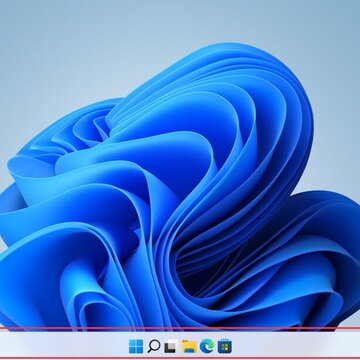This screenshot has height=360, width=360.
Task: Click the far-right taskbar corner
Action: 357,347
